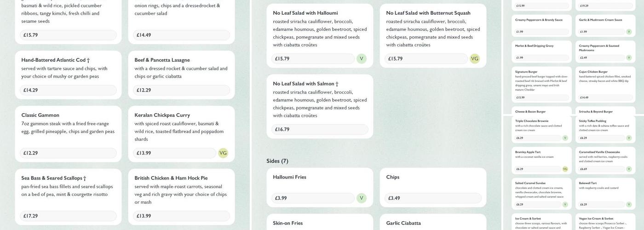
Task: Select the Sides (7) section heading
Action: point(277,161)
